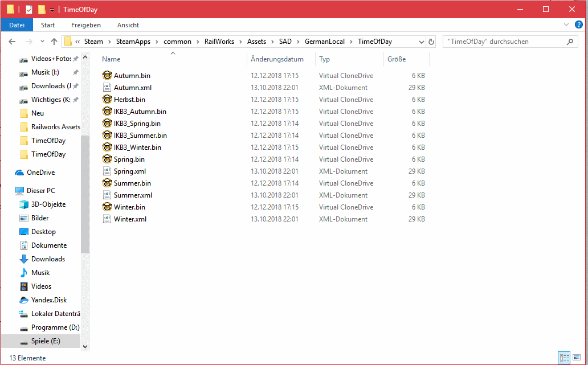
Task: Select the Winter.xml document icon
Action: (107, 219)
